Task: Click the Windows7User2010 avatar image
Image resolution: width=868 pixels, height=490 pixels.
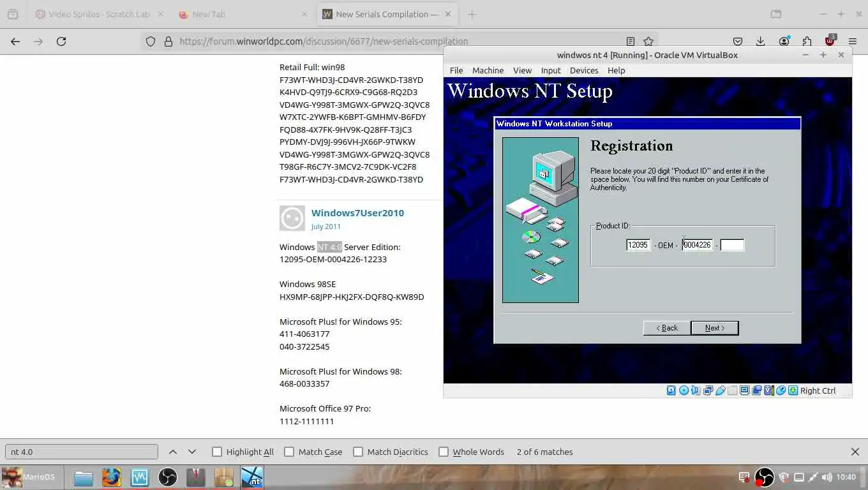Action: pyautogui.click(x=292, y=218)
